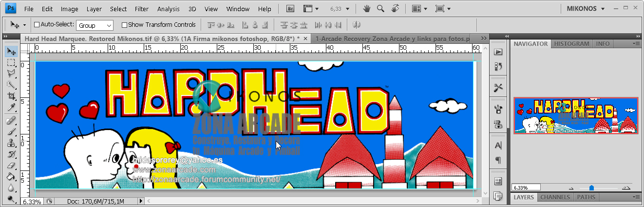
Task: Launch Adobe Bridge with the Br icon
Action: [x=290, y=9]
